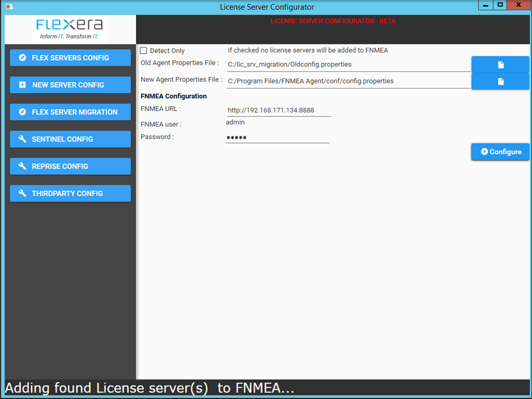This screenshot has width=532, height=399.
Task: Open REPRISE CONFIG
Action: pos(70,166)
